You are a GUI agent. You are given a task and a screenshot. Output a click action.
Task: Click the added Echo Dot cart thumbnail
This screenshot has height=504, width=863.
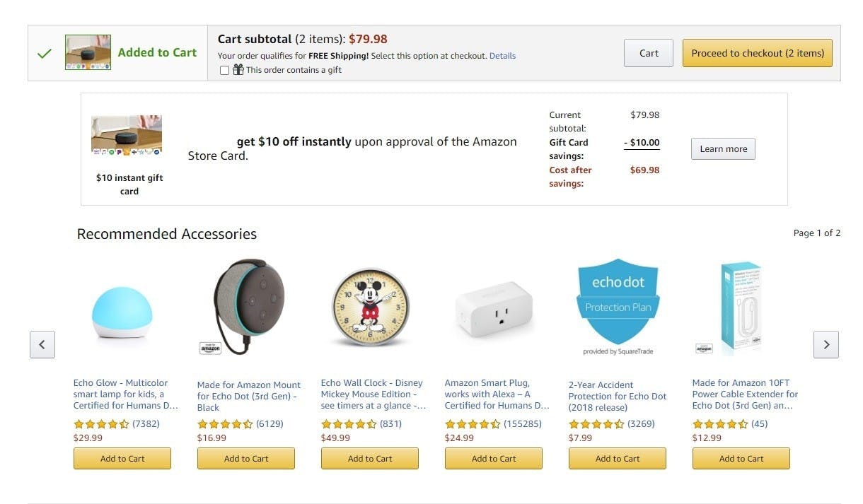[88, 52]
